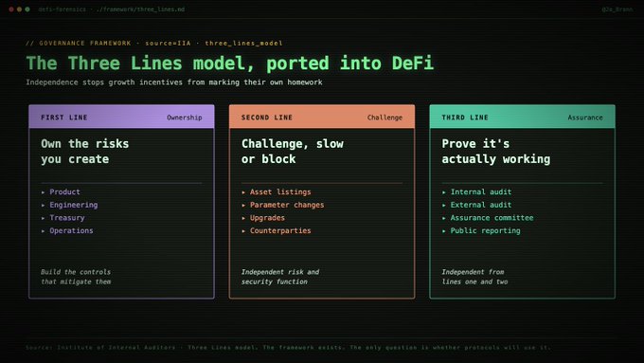
Task: Click the arrow bullet beside 'Public reporting'
Action: [x=444, y=231]
